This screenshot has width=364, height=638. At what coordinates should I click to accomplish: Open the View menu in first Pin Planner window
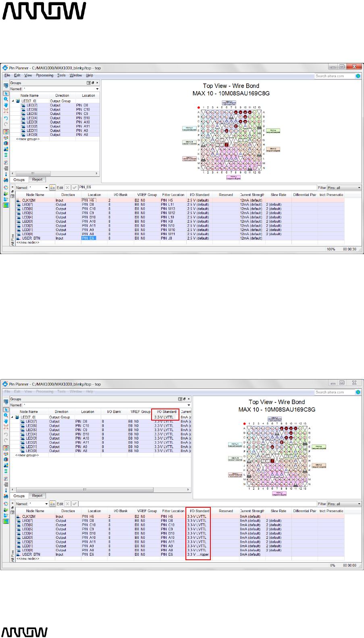coord(28,75)
